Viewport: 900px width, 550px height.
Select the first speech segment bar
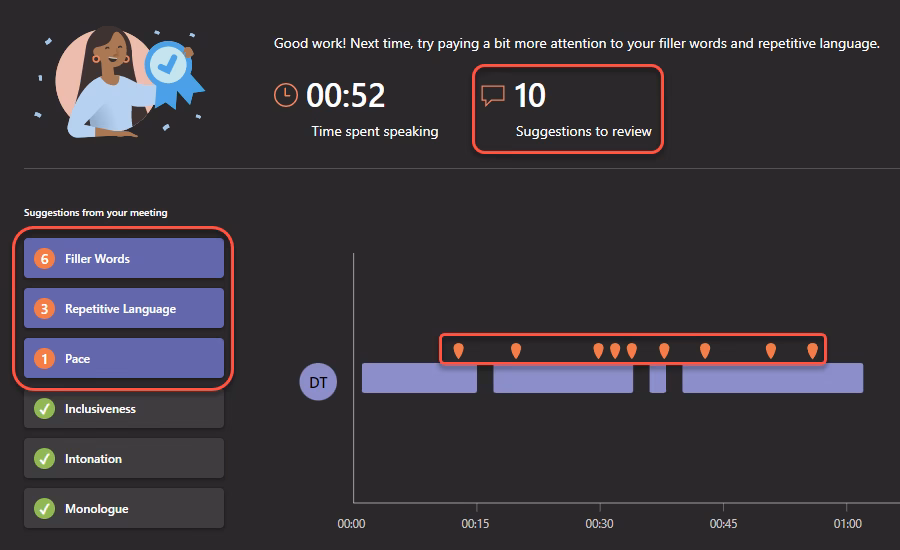pos(419,378)
